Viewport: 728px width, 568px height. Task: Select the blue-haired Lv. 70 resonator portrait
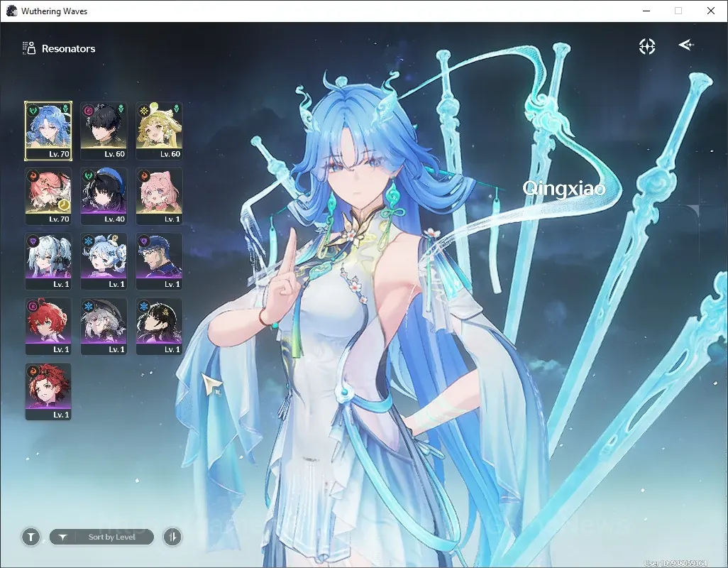click(x=48, y=131)
